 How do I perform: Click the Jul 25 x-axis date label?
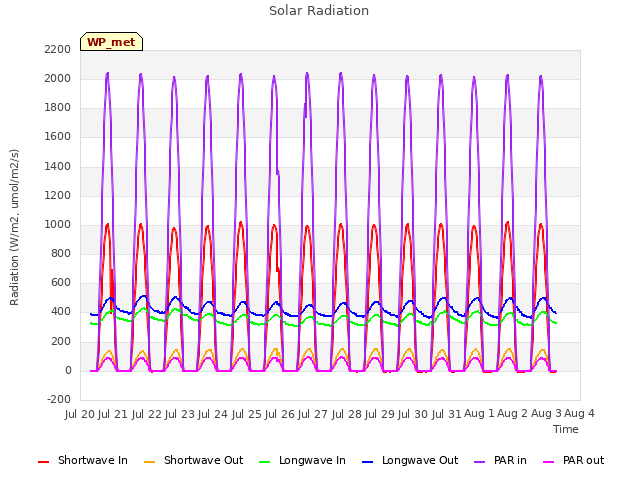tap(247, 414)
